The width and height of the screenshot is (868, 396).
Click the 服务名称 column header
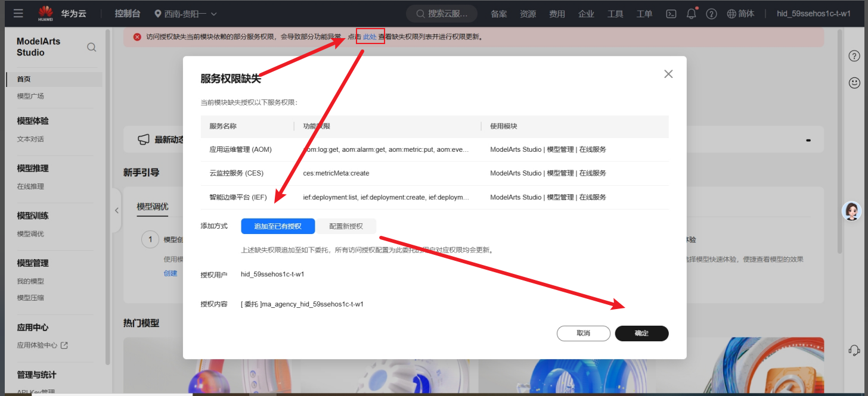tap(223, 126)
